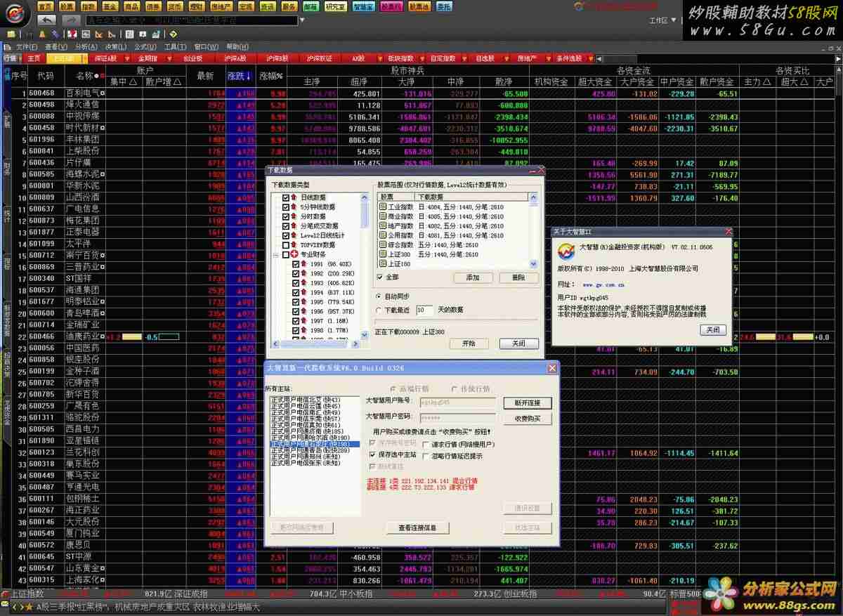Click the download progress bar in download dialog

coord(456,321)
